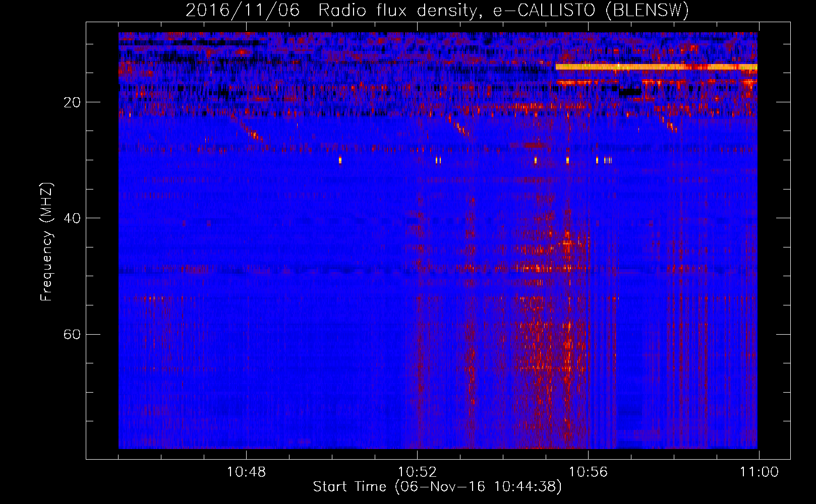Click the '20' frequency tick label
Viewport: 816px width, 504px height.
point(73,102)
